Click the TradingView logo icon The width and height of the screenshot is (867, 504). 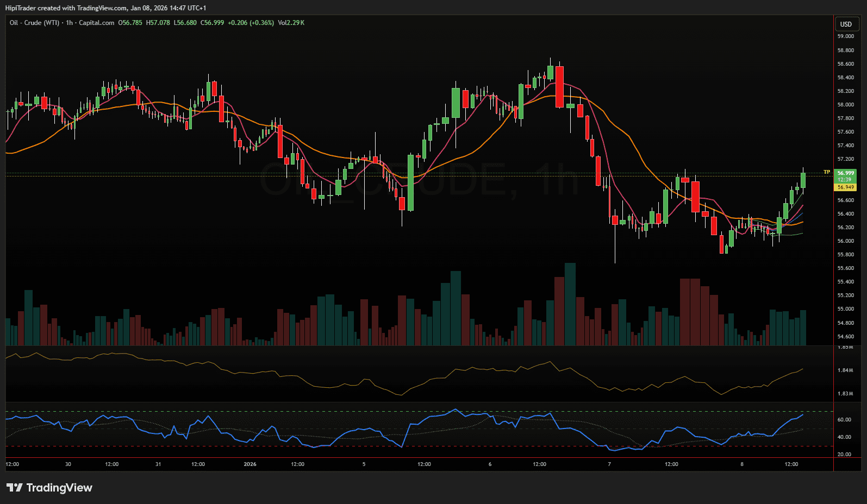[15, 488]
